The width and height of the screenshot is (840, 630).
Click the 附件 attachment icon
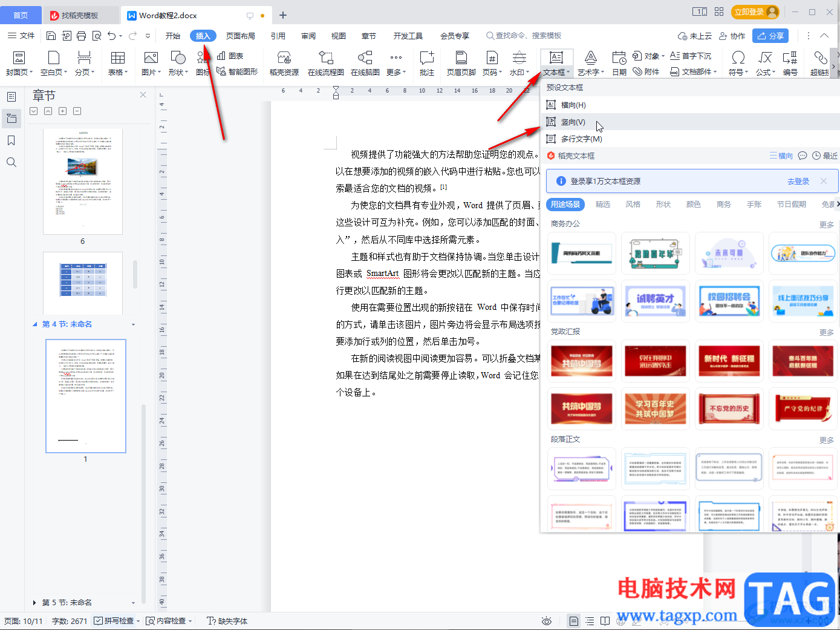click(x=646, y=71)
